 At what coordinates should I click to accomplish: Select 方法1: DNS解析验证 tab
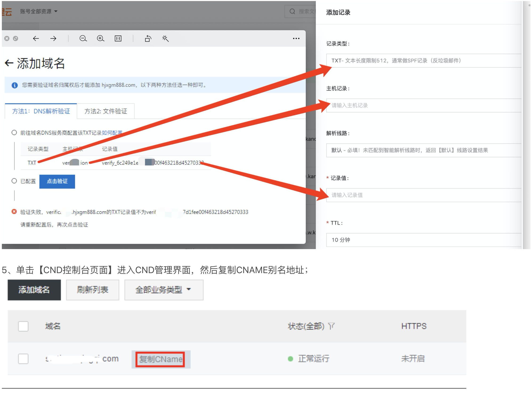41,111
